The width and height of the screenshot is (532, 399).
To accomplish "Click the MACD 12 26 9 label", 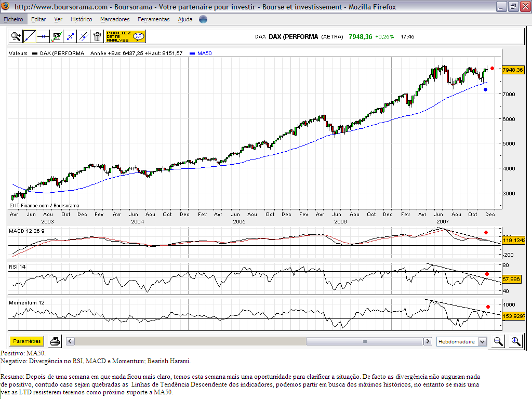I will click(x=26, y=231).
